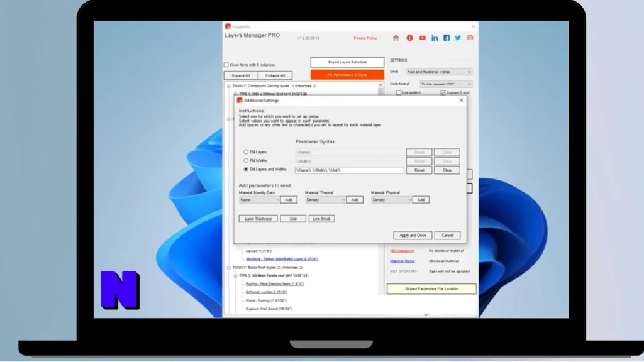
Task: Cancel the Additional Settings dialog
Action: tap(447, 235)
